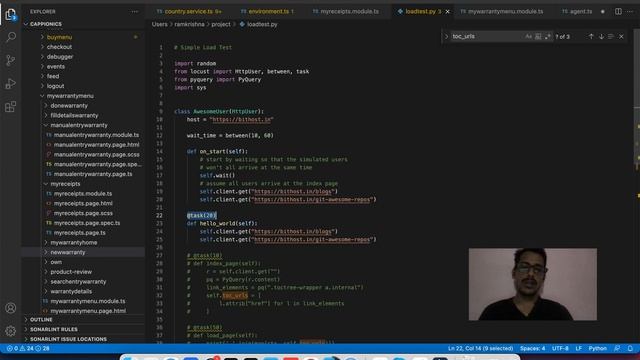The height and width of the screenshot is (360, 640).
Task: Change indentation via Spaces: 4
Action: pos(532,348)
